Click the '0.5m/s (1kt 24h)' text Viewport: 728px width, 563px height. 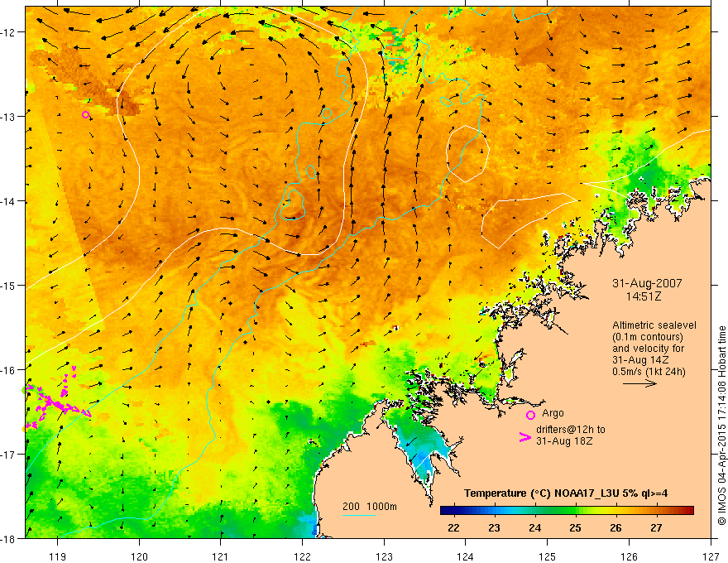(649, 372)
